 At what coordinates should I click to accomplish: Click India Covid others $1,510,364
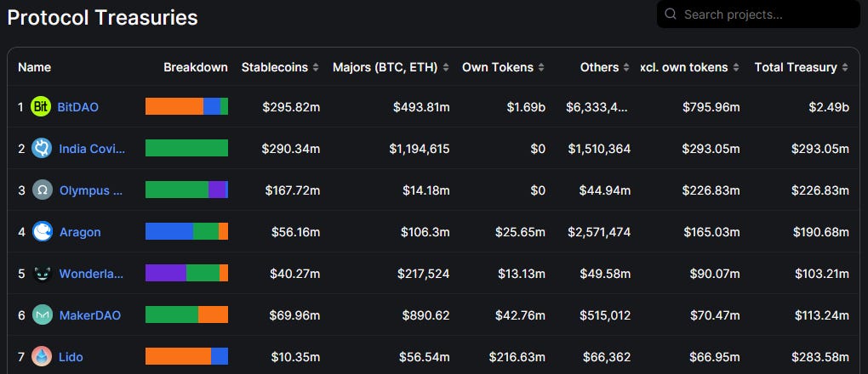(x=599, y=149)
